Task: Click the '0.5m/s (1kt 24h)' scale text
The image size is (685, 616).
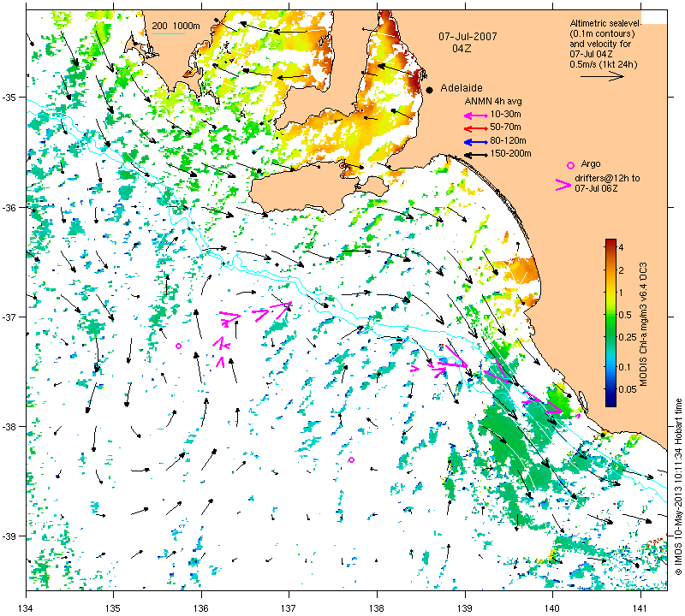Action: [x=604, y=64]
